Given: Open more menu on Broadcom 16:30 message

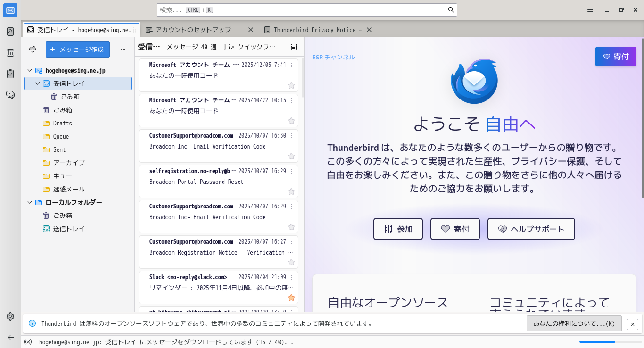Looking at the screenshot, I should [x=291, y=136].
